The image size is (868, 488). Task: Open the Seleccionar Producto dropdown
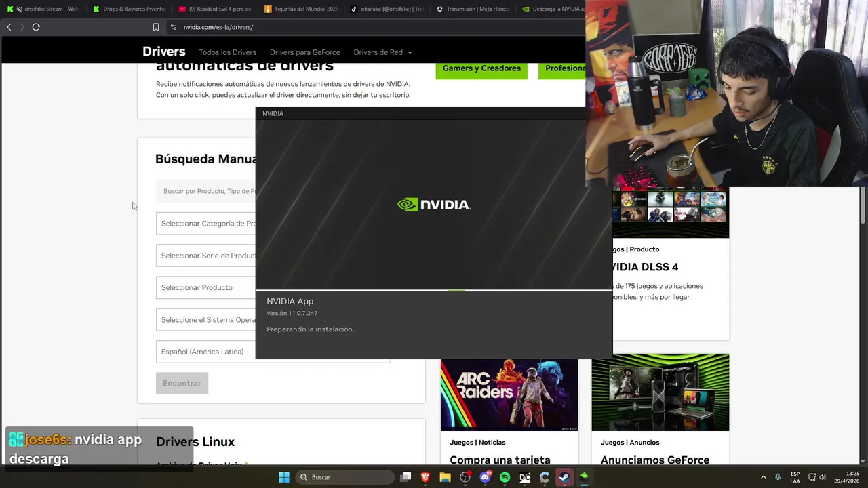(206, 287)
